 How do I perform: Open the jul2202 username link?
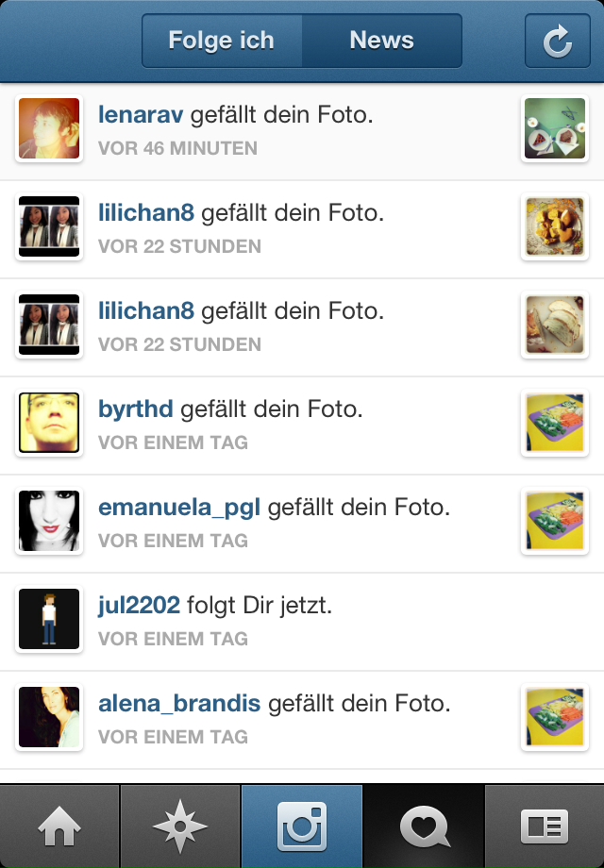tap(139, 606)
